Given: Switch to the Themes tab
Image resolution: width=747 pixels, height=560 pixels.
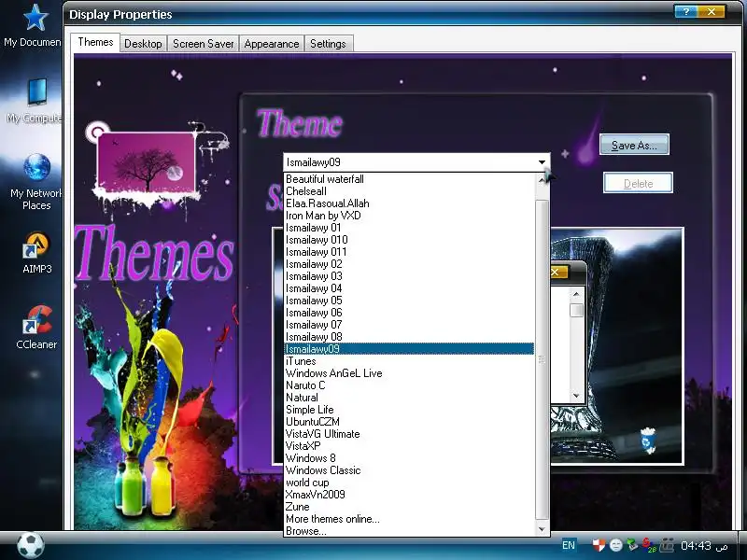Looking at the screenshot, I should [x=95, y=42].
